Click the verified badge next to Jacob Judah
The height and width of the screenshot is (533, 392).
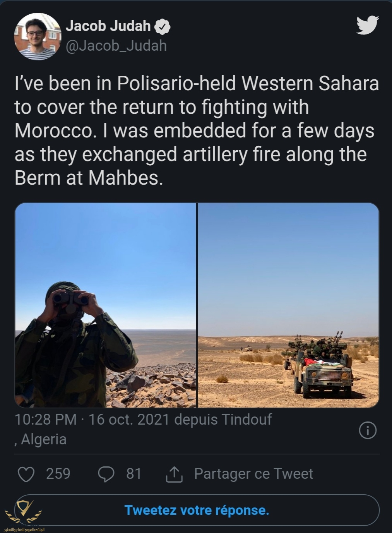(163, 26)
